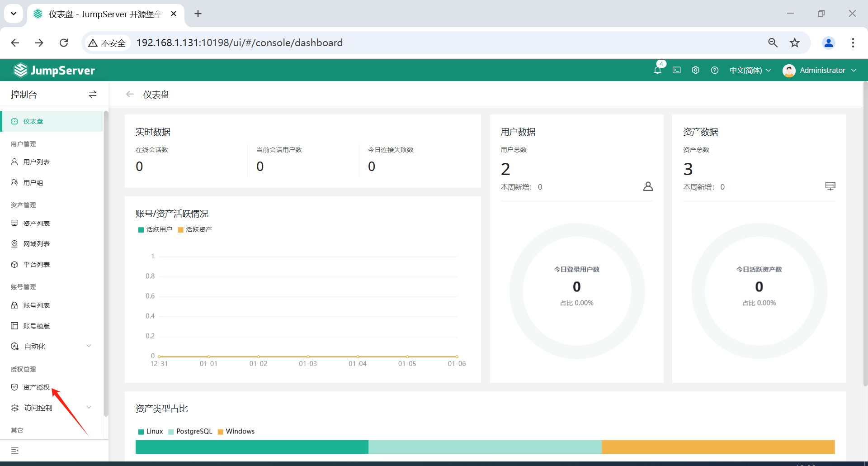Click the 在线会话数 value 0

(x=139, y=166)
